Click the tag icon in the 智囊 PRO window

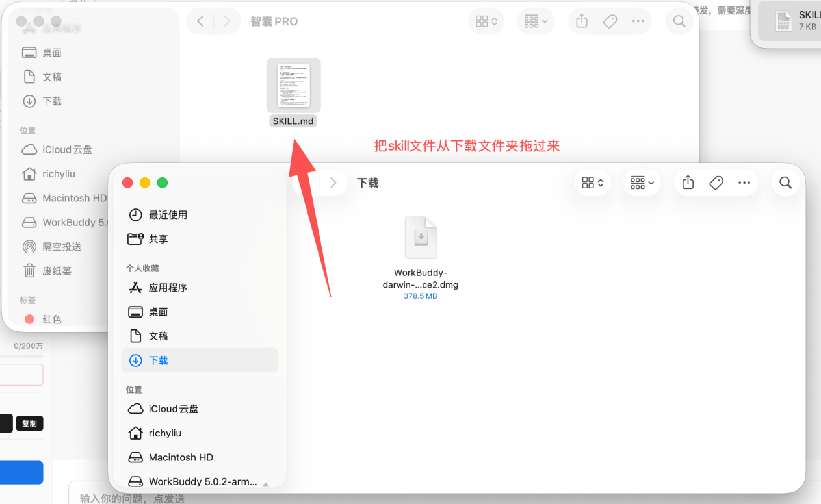click(610, 21)
